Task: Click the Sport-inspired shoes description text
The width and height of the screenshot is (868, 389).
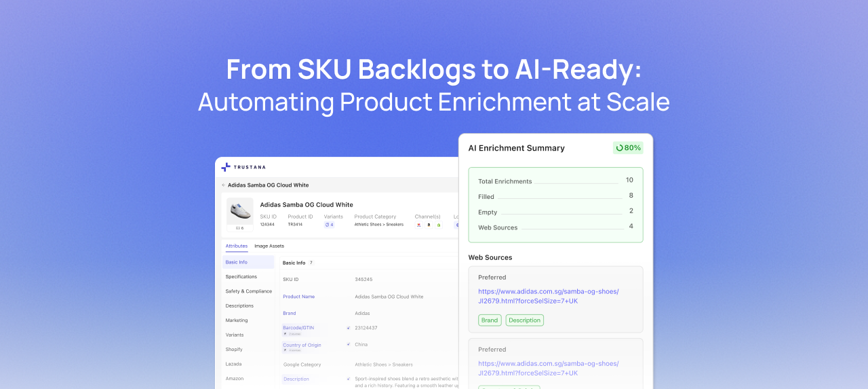Action: point(407,382)
